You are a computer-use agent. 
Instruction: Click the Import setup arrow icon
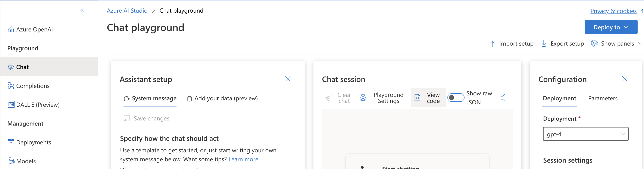point(492,43)
